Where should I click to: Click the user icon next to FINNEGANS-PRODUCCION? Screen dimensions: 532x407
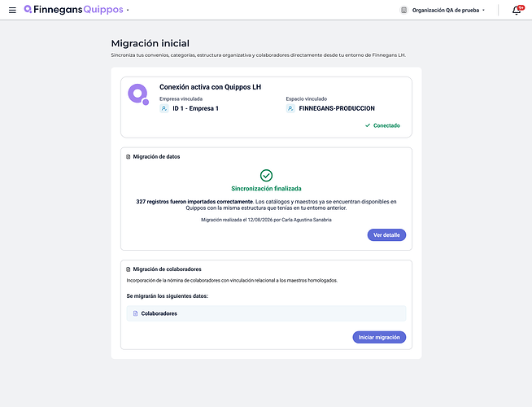[x=290, y=108]
